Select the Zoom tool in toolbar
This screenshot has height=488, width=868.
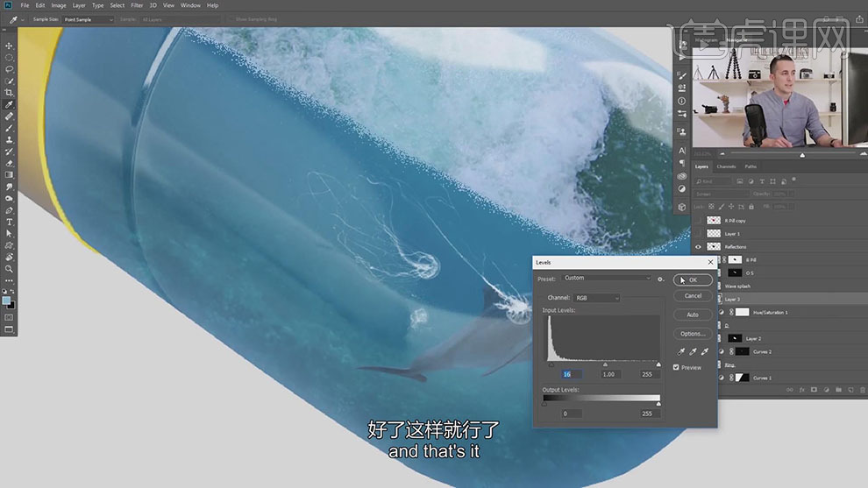(x=10, y=269)
